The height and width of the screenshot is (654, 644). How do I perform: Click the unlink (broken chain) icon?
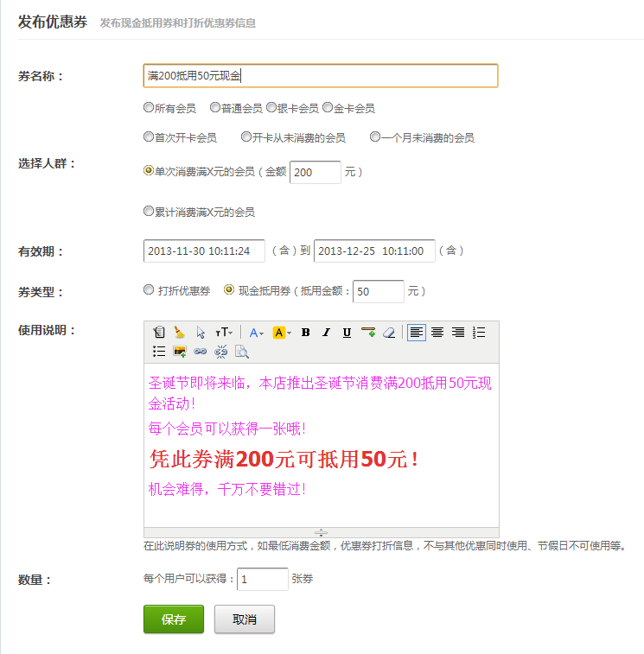click(x=220, y=352)
